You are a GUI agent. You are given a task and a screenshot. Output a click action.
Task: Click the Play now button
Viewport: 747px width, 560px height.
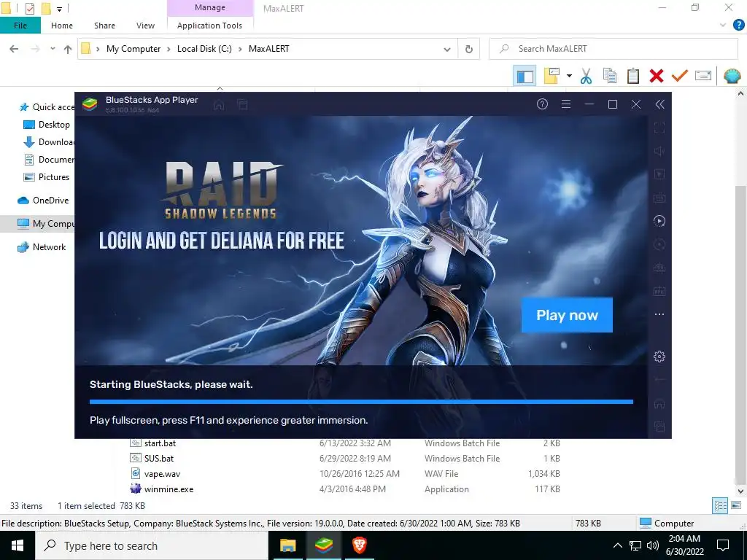[567, 315]
